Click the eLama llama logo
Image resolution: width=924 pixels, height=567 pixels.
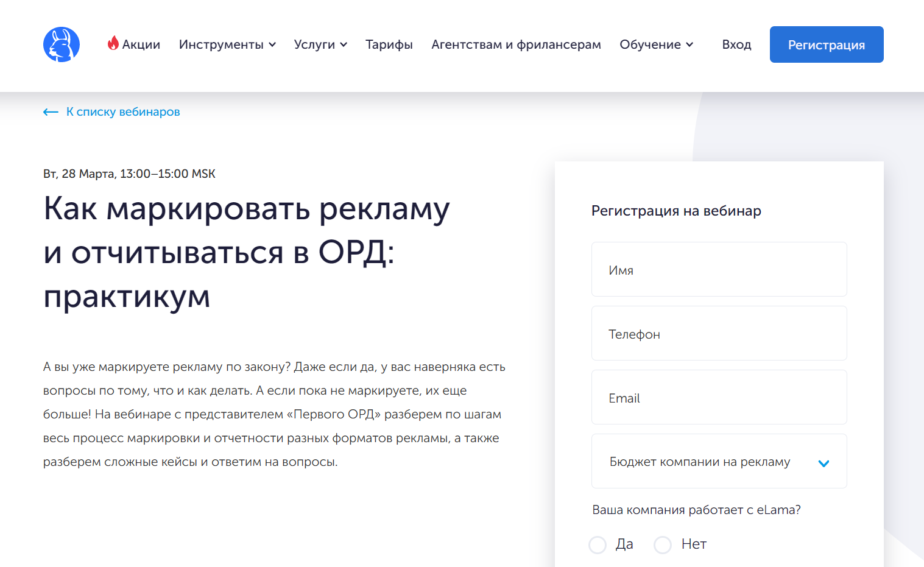point(62,44)
